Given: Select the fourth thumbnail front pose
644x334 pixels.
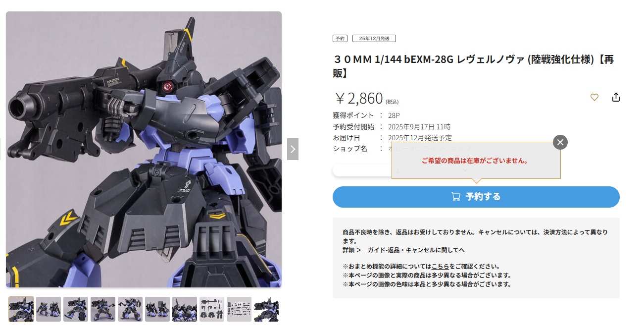Looking at the screenshot, I should click(x=103, y=309).
